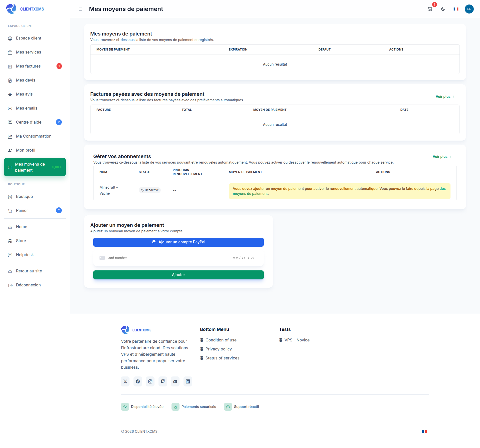The height and width of the screenshot is (448, 480).
Task: Click Voir plus for abonnements
Action: coord(442,157)
